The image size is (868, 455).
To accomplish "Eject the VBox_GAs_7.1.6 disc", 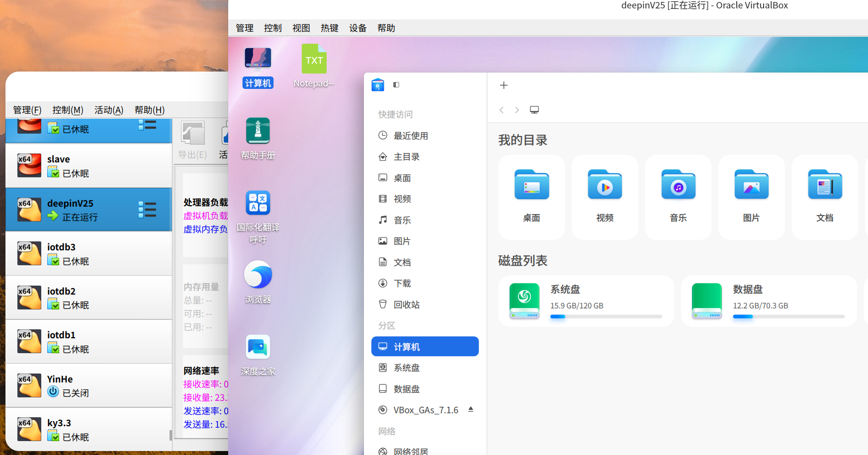I will point(471,410).
